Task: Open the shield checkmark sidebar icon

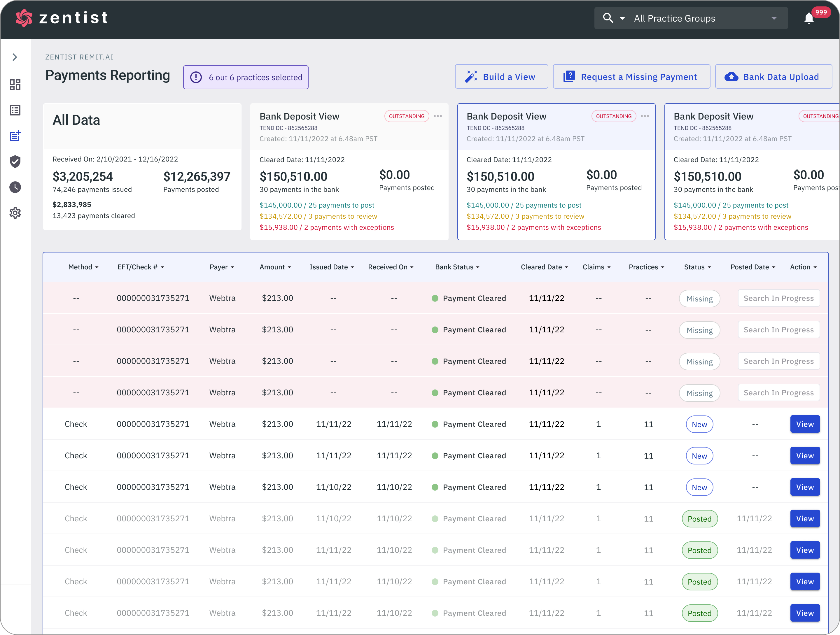Action: point(15,161)
